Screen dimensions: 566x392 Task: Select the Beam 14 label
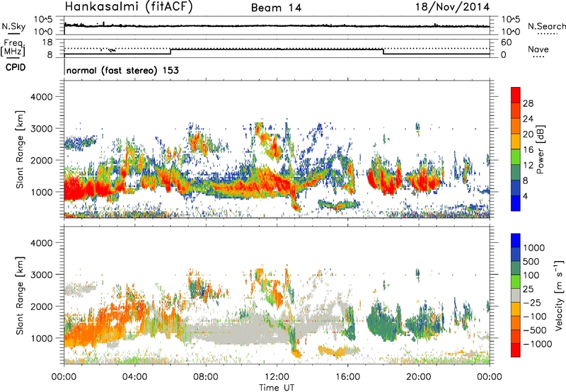tap(276, 8)
